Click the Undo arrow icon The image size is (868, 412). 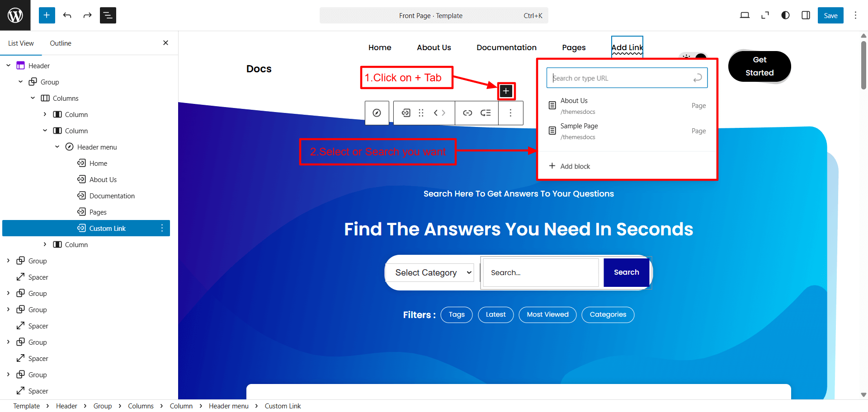click(x=67, y=15)
